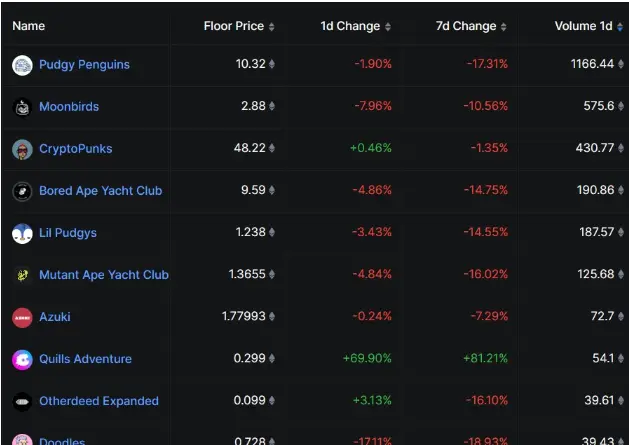Click the Moonbirds collection avatar icon
Image resolution: width=629 pixels, height=445 pixels.
(x=22, y=108)
